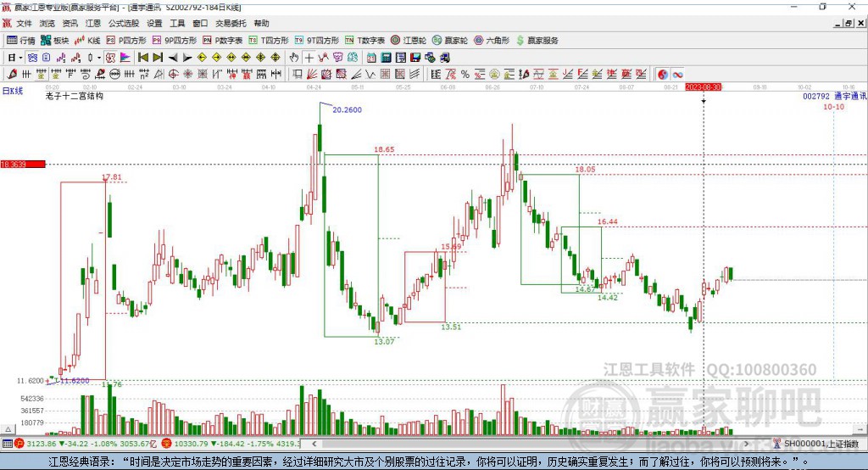Restore the inner chart window

coord(848,23)
